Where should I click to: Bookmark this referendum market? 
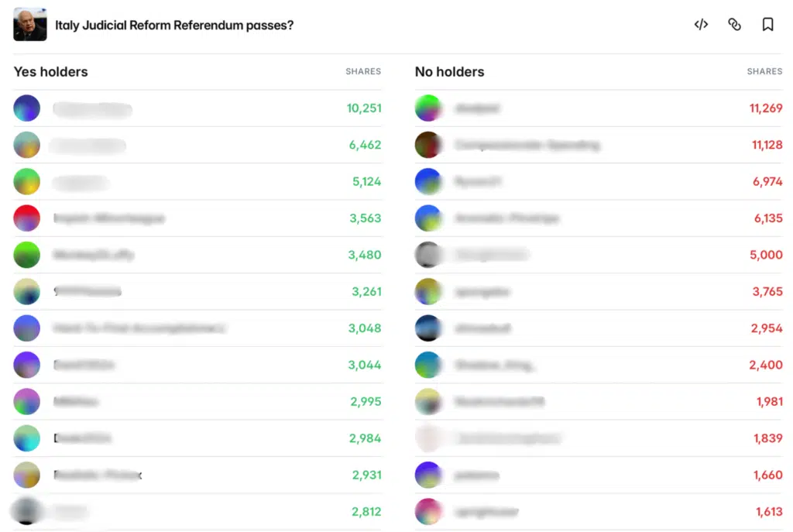click(767, 25)
